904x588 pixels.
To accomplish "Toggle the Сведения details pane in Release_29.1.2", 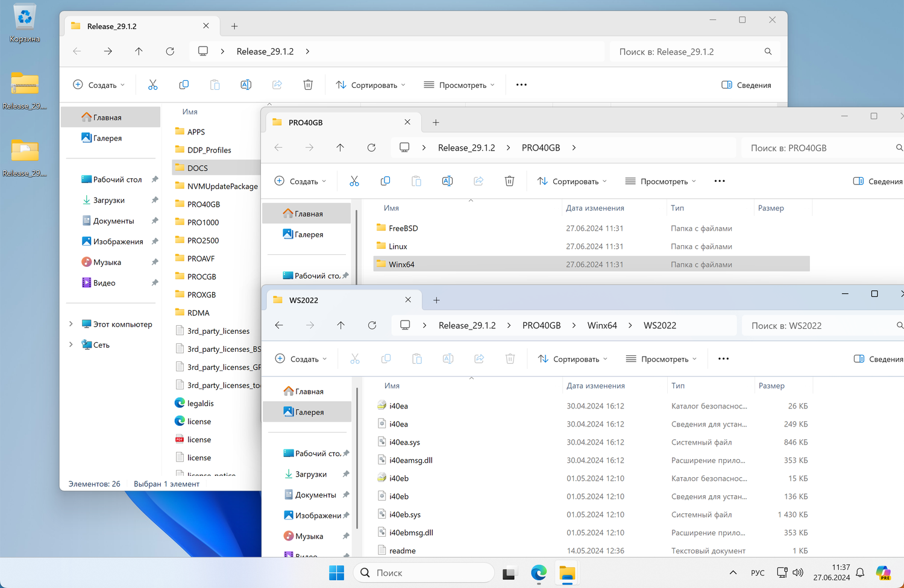I will 746,85.
